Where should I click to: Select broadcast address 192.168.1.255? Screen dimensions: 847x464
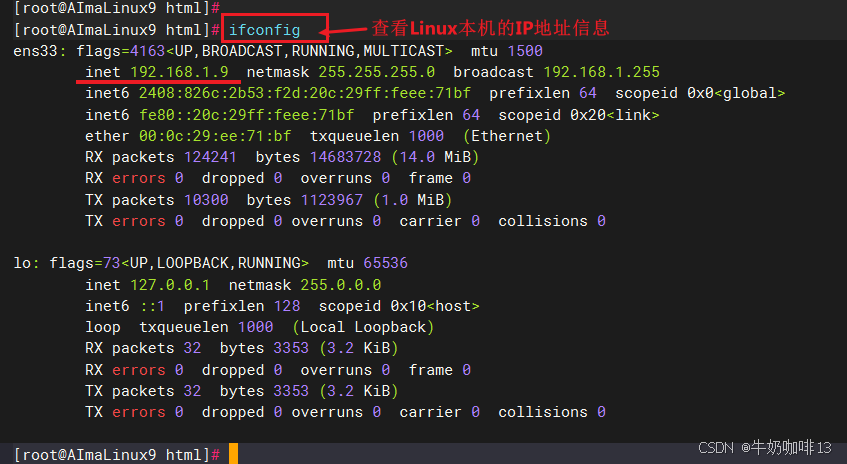(x=601, y=72)
